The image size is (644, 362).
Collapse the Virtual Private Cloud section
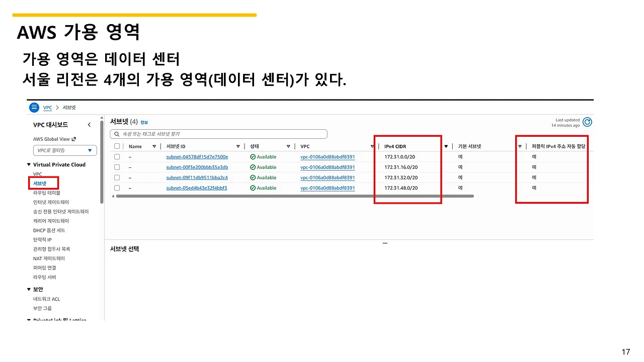[x=29, y=164]
